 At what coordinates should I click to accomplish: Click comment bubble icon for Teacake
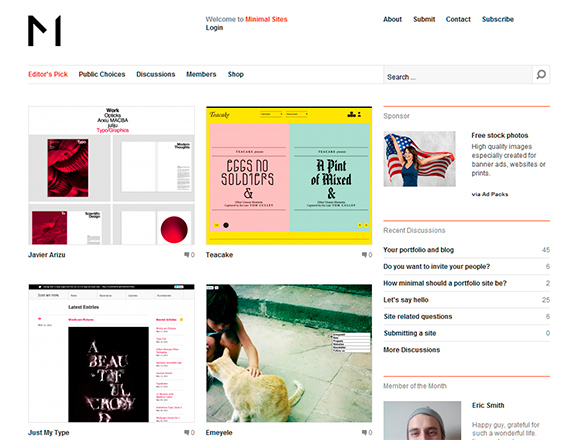pyautogui.click(x=364, y=254)
